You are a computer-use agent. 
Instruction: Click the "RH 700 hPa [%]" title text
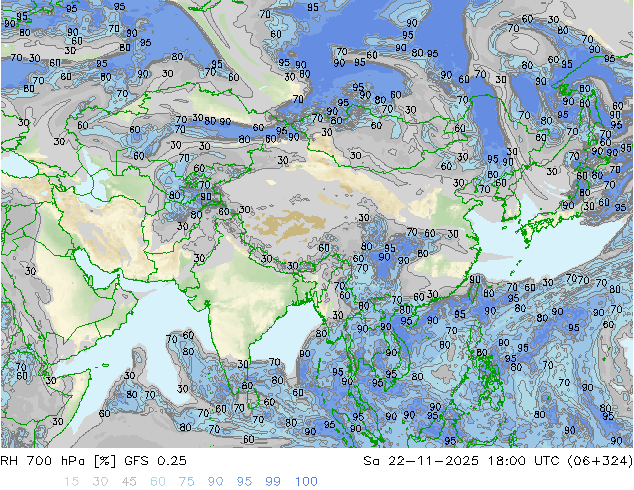[58, 461]
